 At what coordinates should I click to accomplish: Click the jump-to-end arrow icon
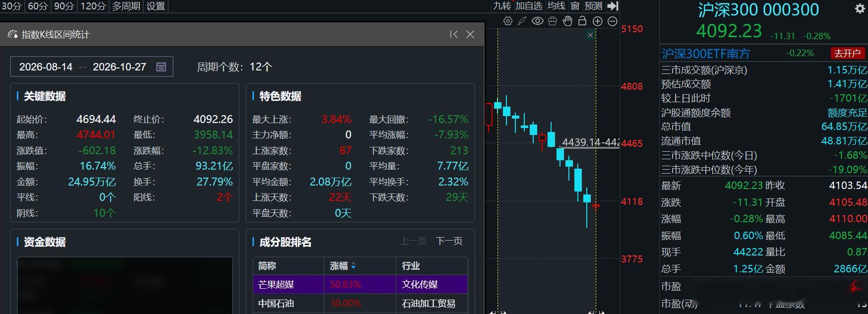(x=613, y=6)
